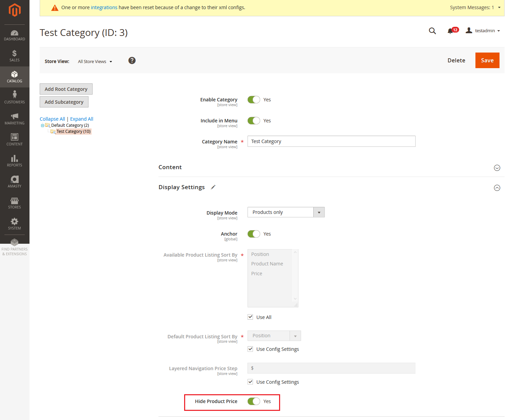The image size is (509, 420).
Task: Click the pencil icon beside Display Settings
Action: [213, 187]
